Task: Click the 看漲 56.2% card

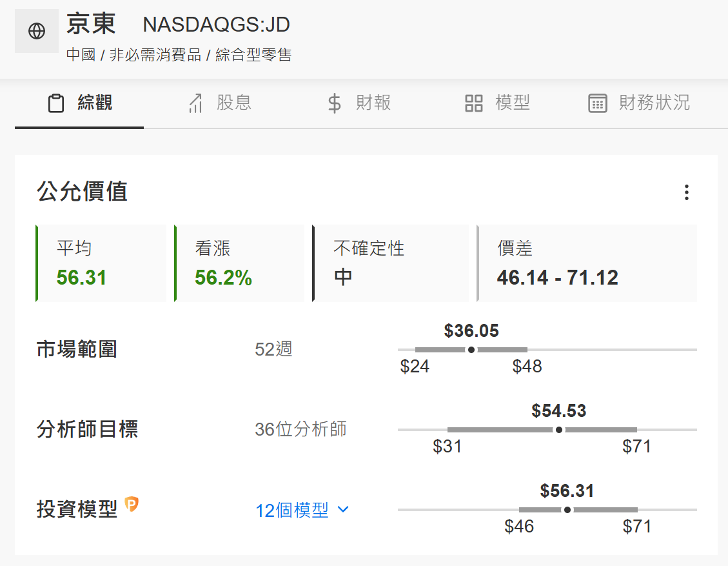Action: (239, 263)
